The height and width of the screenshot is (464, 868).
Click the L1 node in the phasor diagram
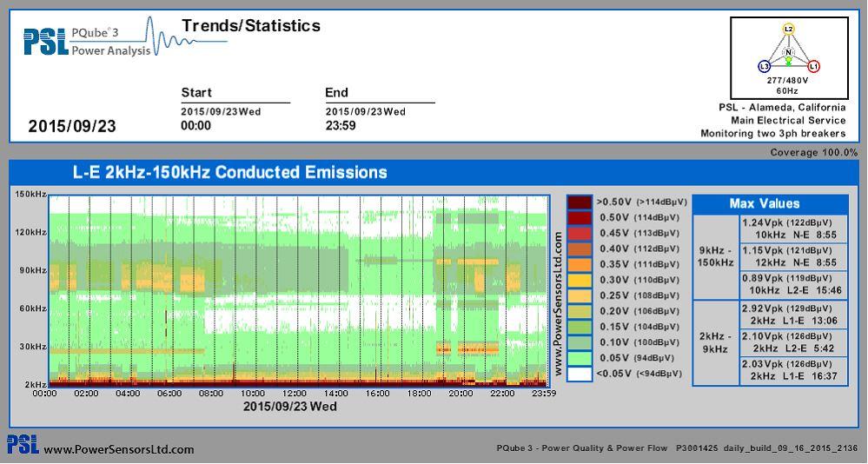(813, 66)
